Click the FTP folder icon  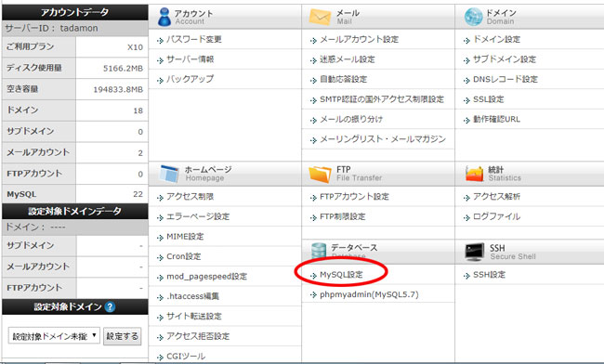tap(320, 174)
